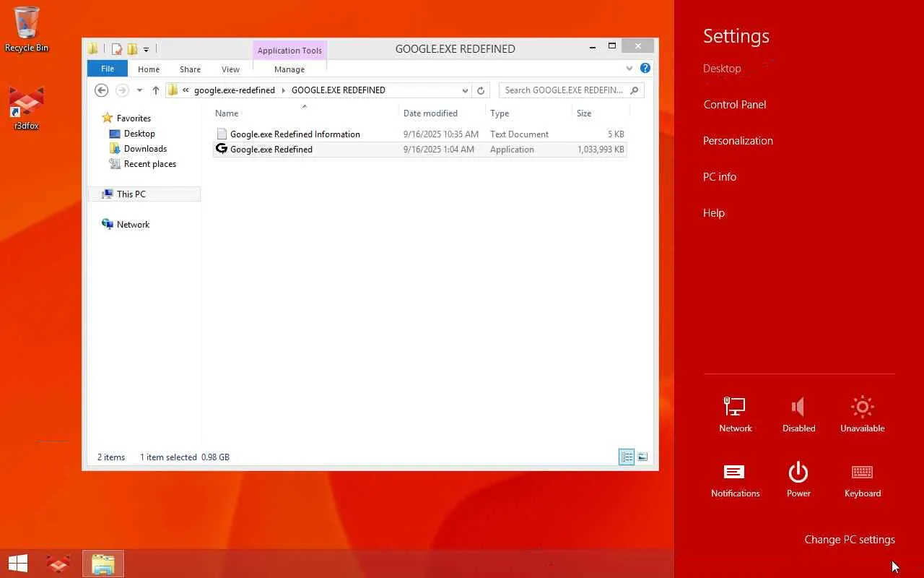924x578 pixels.
Task: Expand the address bar history dropdown
Action: pos(465,90)
